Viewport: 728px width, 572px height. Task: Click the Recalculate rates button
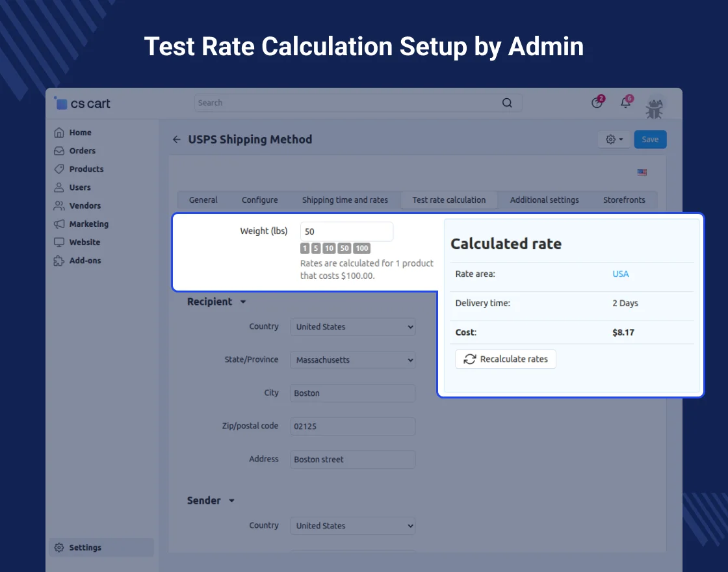(506, 359)
